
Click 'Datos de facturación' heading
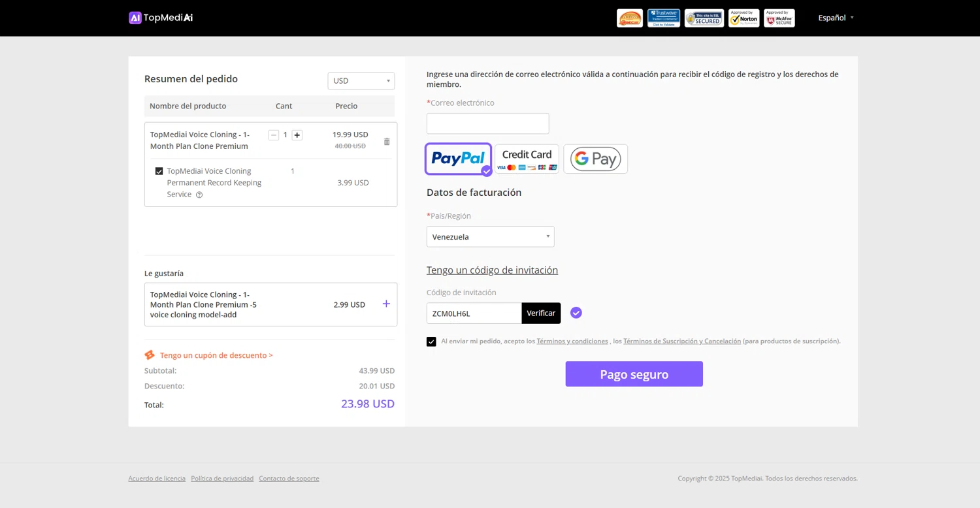click(474, 193)
